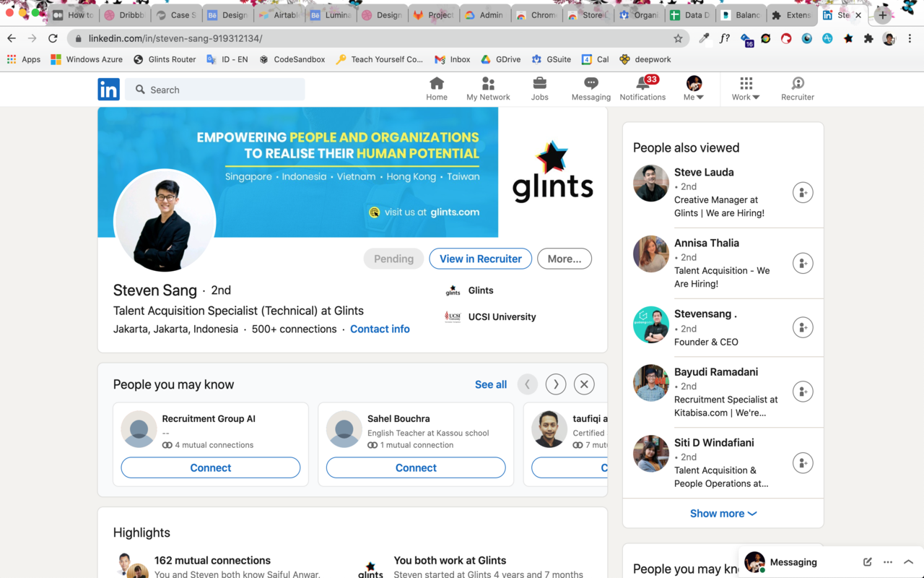Open Messaging from the top navigation

pyautogui.click(x=590, y=87)
